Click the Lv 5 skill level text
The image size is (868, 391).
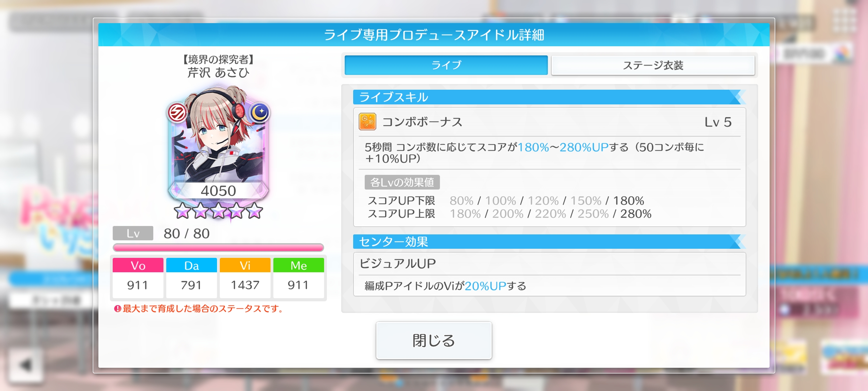tap(718, 122)
